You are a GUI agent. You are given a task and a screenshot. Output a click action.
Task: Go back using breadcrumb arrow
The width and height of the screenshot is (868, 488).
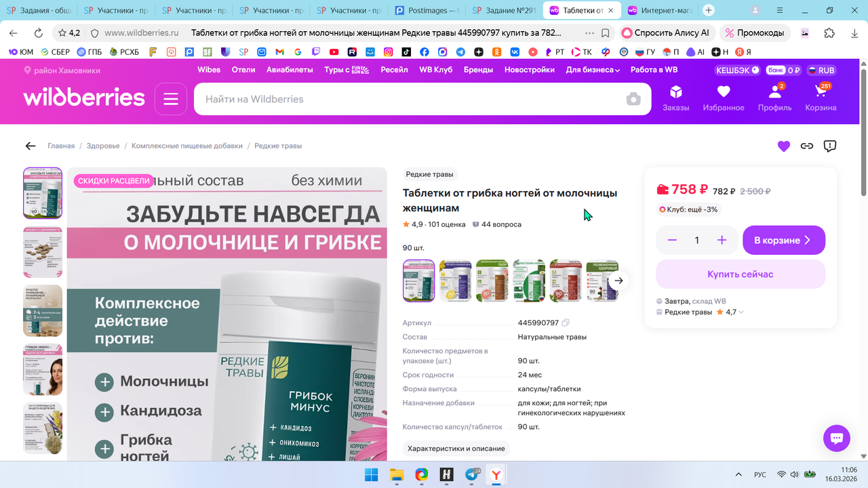coord(31,146)
